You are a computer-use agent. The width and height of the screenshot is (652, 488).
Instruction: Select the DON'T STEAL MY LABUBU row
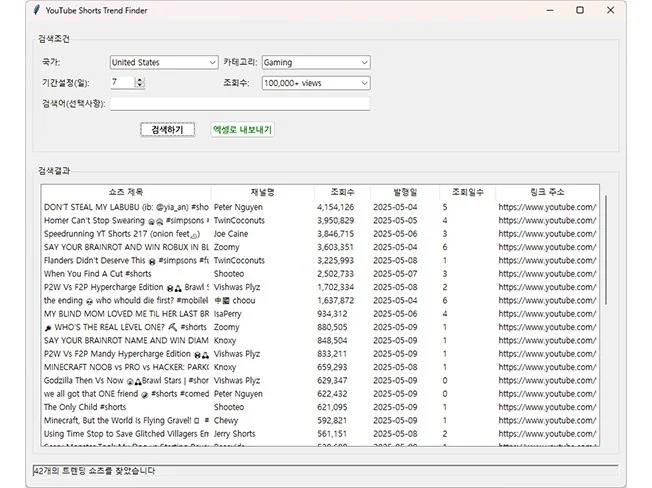click(126, 207)
